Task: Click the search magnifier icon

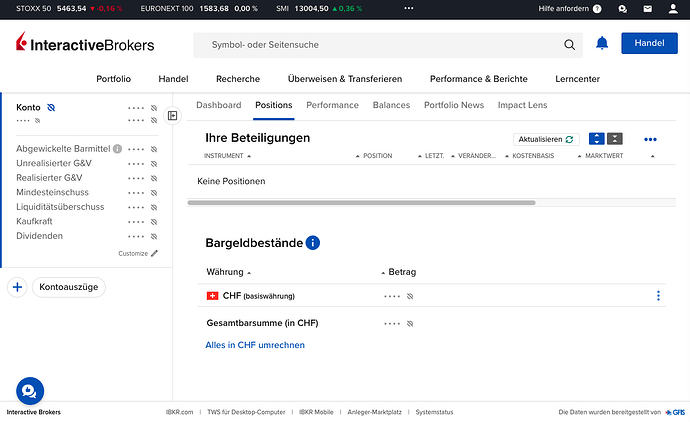Action: pyautogui.click(x=570, y=44)
